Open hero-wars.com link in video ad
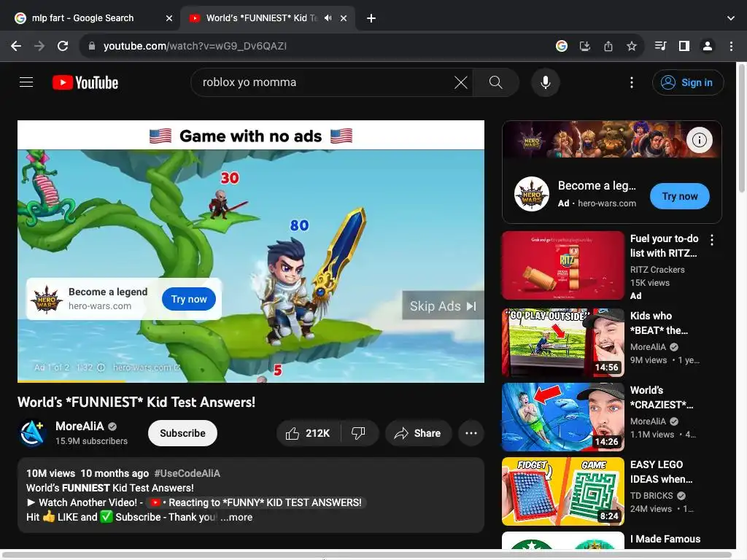Screen dimensions: 747x560 point(146,367)
